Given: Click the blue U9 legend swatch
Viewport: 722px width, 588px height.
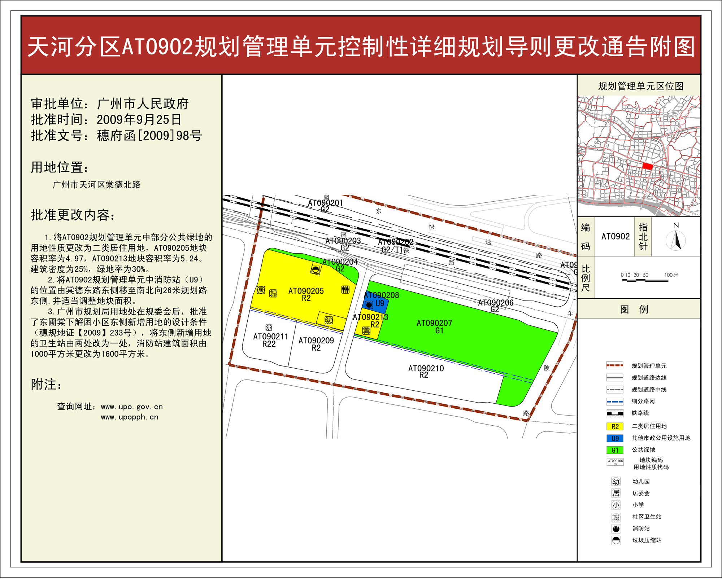Looking at the screenshot, I should [615, 438].
